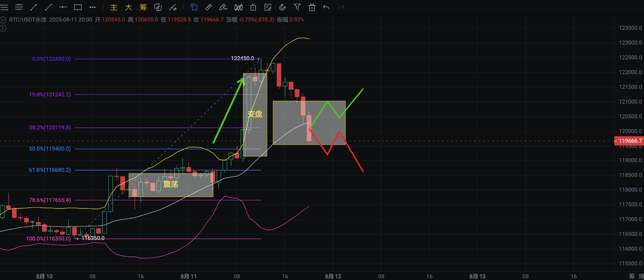
Task: Redo the last undone action
Action: coord(341,7)
